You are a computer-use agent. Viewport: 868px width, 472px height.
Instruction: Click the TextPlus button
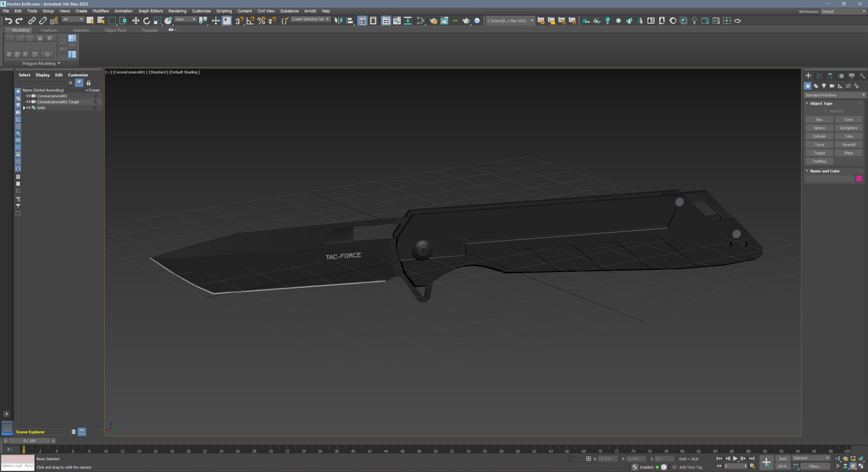819,161
